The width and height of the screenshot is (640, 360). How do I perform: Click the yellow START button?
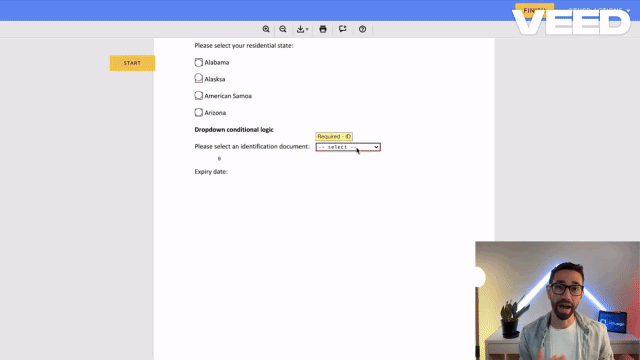click(x=132, y=63)
